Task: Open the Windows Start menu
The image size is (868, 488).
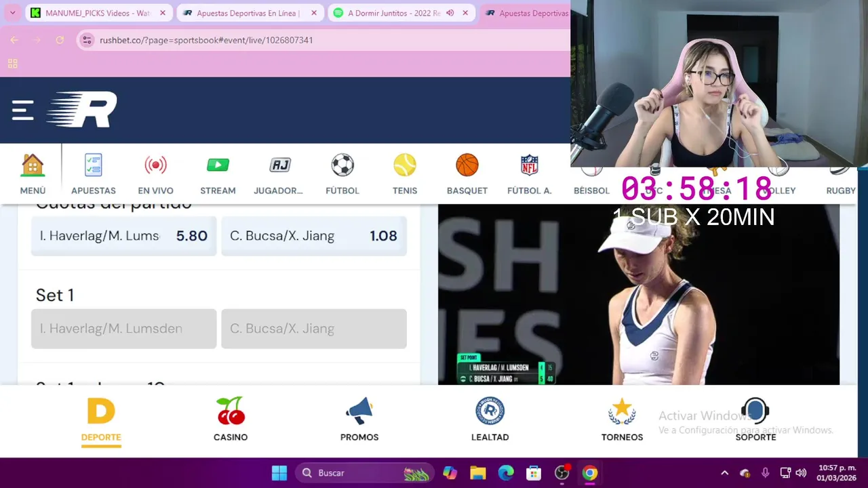Action: (279, 473)
